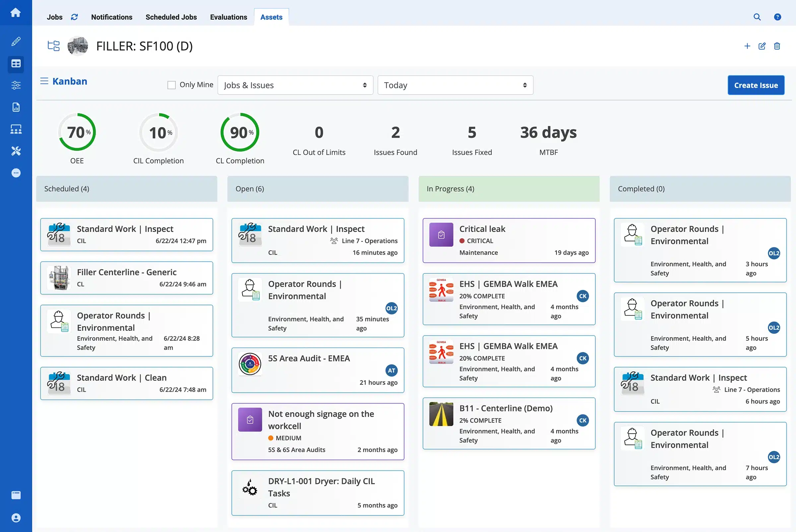Open the Kanban hamburger menu icon

pyautogui.click(x=44, y=81)
